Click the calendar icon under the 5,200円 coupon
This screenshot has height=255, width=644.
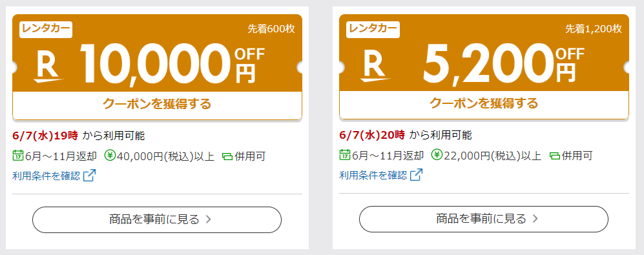pyautogui.click(x=345, y=155)
